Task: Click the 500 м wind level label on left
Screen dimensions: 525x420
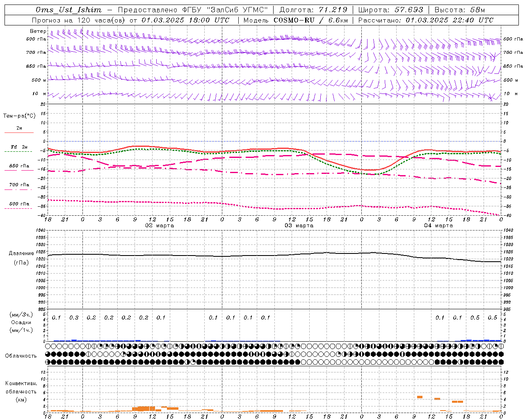Action: [x=39, y=80]
